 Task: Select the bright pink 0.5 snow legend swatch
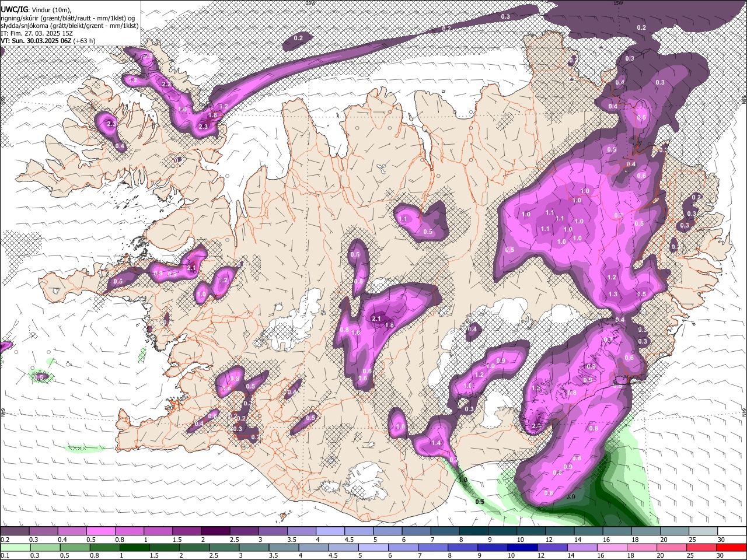tap(100, 531)
